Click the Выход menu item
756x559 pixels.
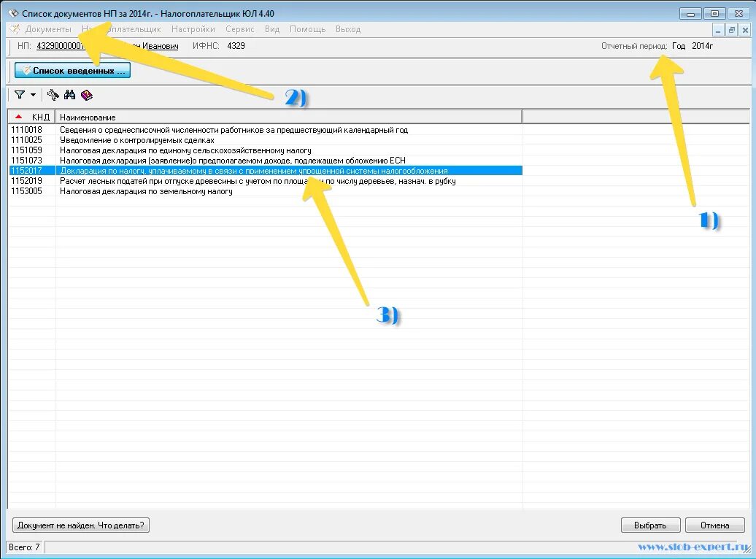348,29
